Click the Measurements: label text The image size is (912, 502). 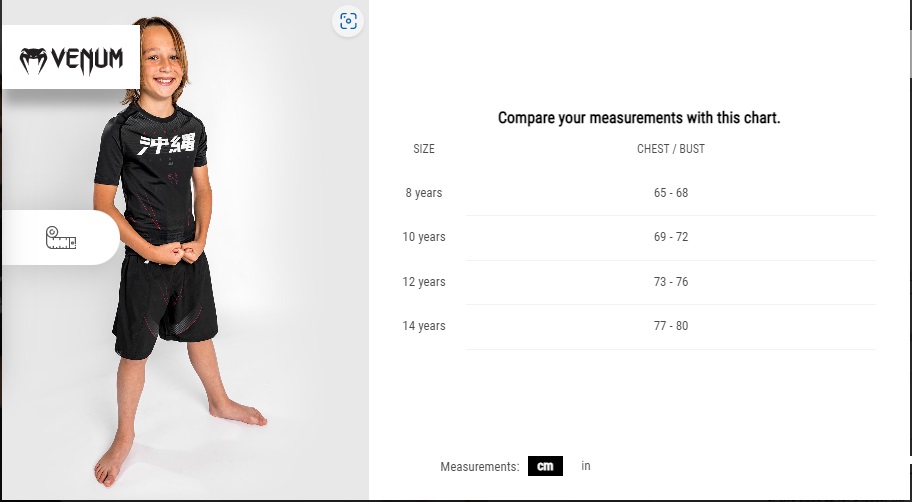click(x=480, y=467)
